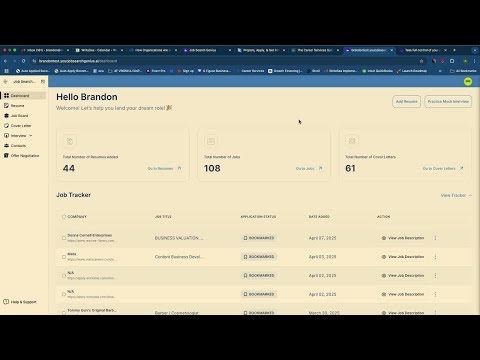
Task: Open the Intuit QuickBooks bookmark
Action: pos(377,71)
